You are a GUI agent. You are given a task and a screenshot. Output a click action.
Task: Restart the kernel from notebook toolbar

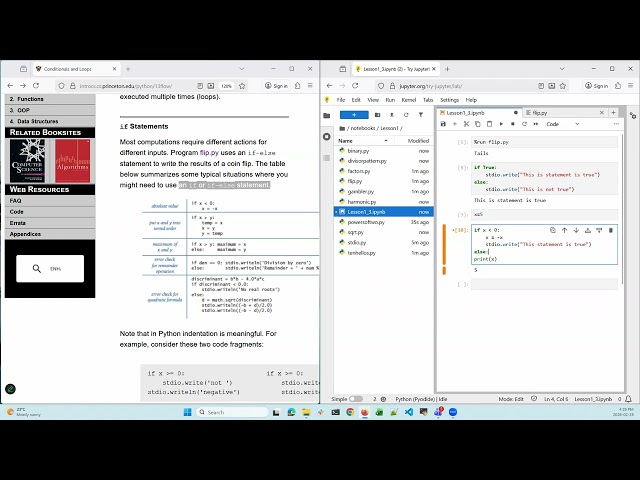click(524, 124)
